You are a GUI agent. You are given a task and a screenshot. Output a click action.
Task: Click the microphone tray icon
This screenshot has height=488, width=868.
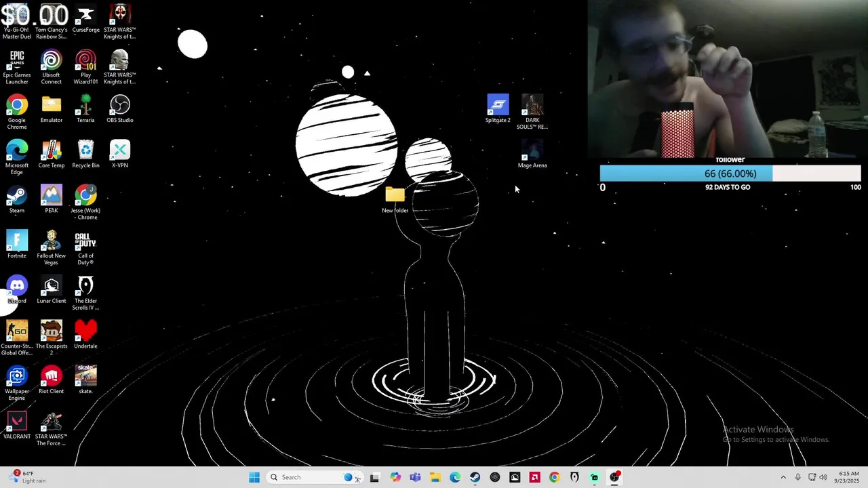[797, 477]
